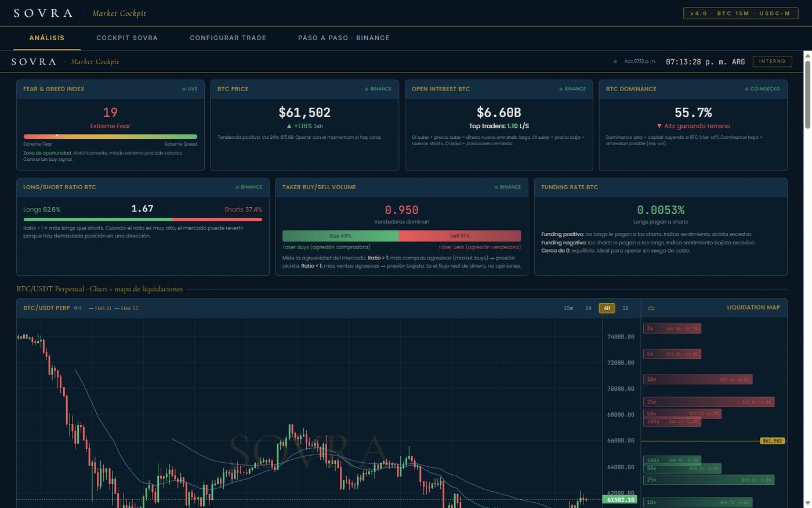Click the green 61502.10 price tag on chart axis

[620, 499]
